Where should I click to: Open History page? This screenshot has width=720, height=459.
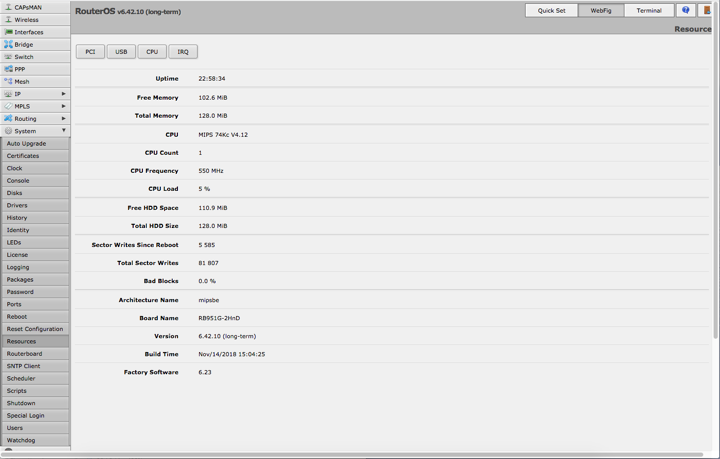[x=35, y=218]
